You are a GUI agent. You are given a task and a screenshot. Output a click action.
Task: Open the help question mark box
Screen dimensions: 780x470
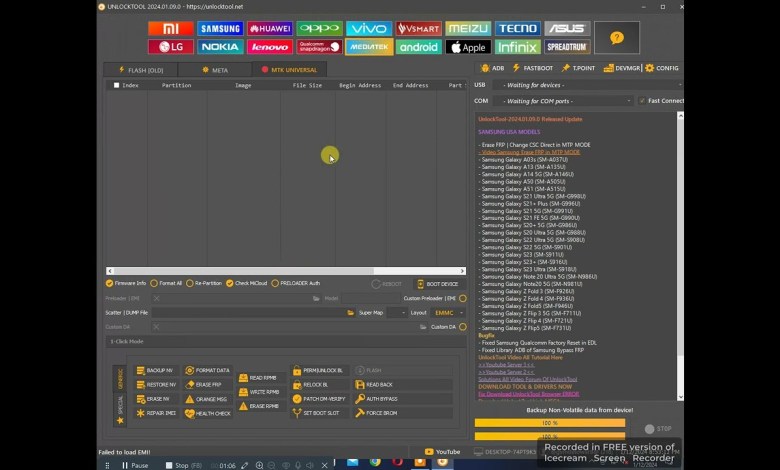tap(617, 38)
